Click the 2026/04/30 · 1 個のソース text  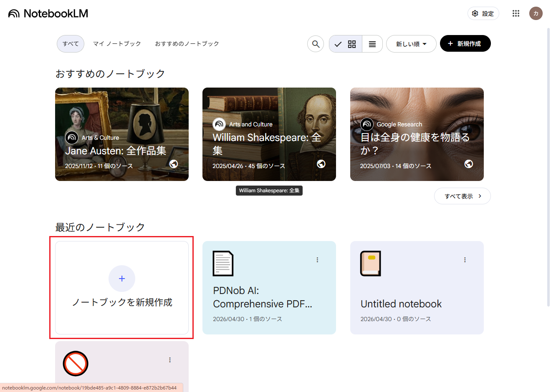coord(248,319)
